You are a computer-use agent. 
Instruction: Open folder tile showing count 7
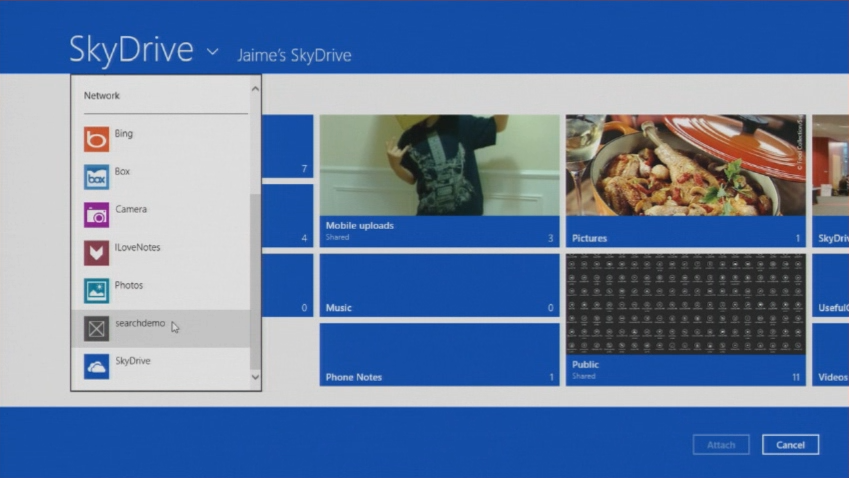coord(288,146)
